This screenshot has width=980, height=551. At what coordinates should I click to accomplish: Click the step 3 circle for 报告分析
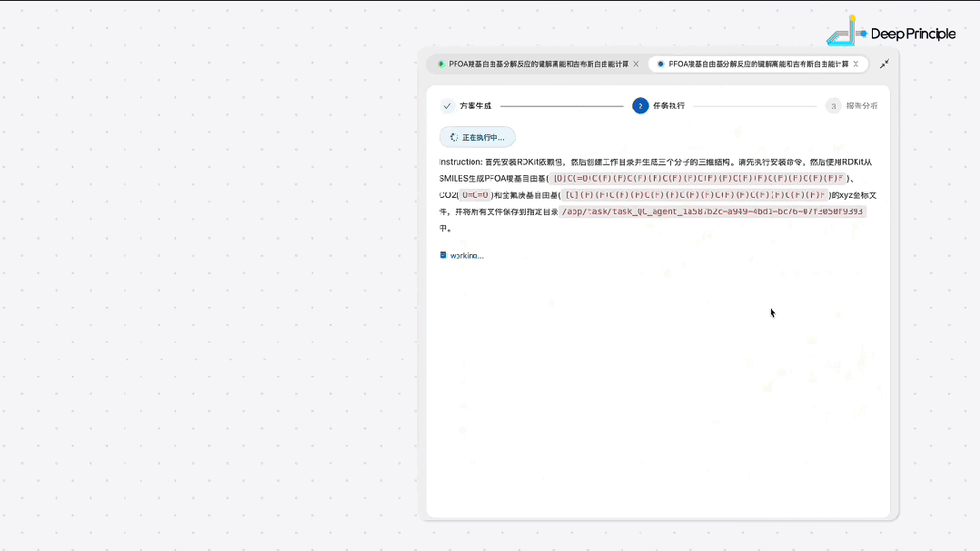point(833,105)
